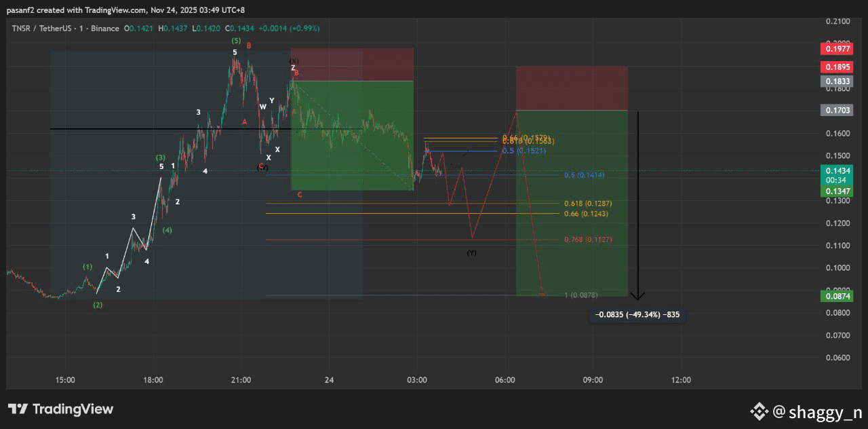Click the symbol name TNSR / TetherUS
This screenshot has width=868, height=429.
(x=43, y=29)
